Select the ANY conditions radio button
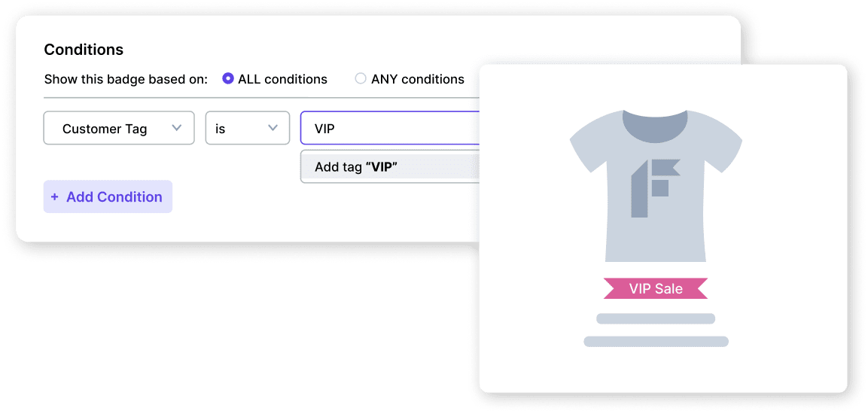This screenshot has width=868, height=414. [361, 79]
